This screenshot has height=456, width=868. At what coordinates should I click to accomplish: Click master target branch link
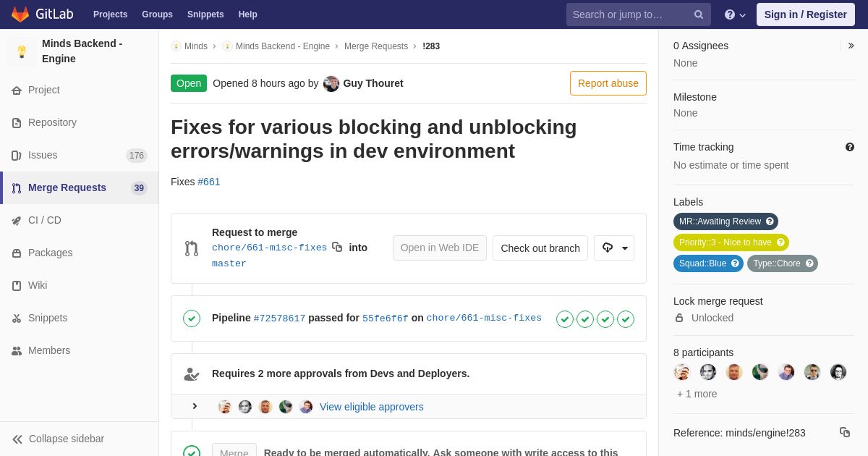(x=229, y=263)
